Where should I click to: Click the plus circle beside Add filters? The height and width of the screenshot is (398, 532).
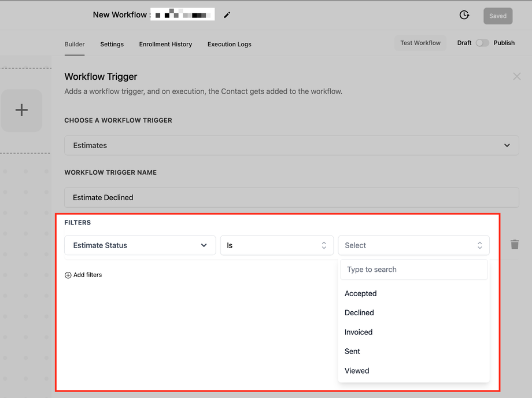(68, 275)
